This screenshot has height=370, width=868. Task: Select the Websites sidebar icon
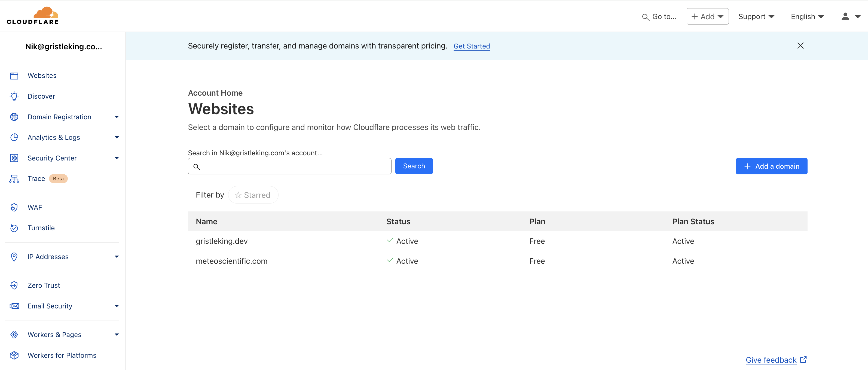14,75
